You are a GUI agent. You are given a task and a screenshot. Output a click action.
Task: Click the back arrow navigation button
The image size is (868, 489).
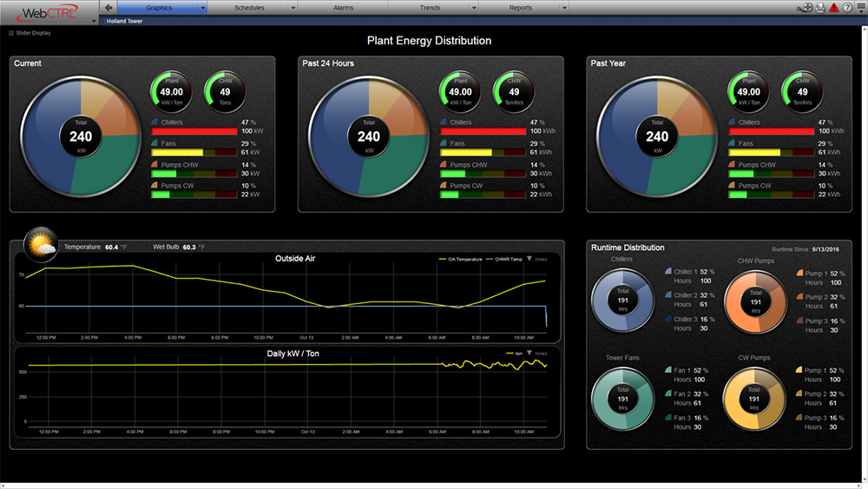click(108, 7)
